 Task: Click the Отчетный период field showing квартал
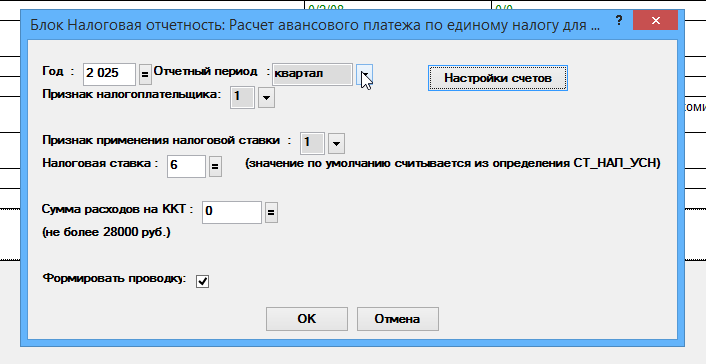pyautogui.click(x=312, y=74)
